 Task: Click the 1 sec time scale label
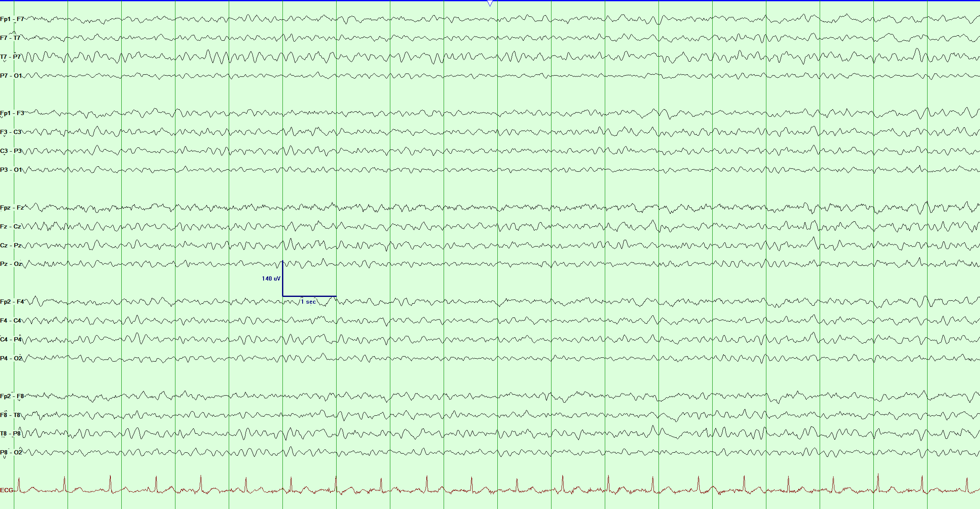308,302
